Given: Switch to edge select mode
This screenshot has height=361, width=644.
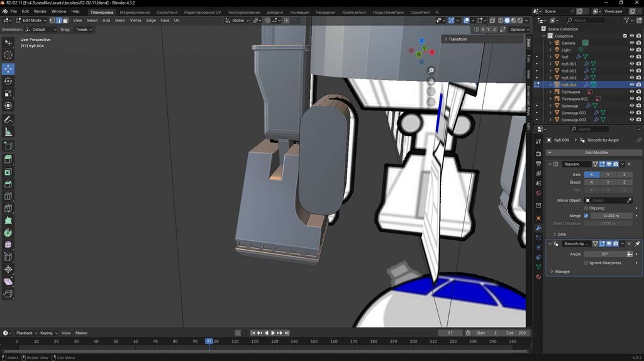Looking at the screenshot, I should click(60, 20).
